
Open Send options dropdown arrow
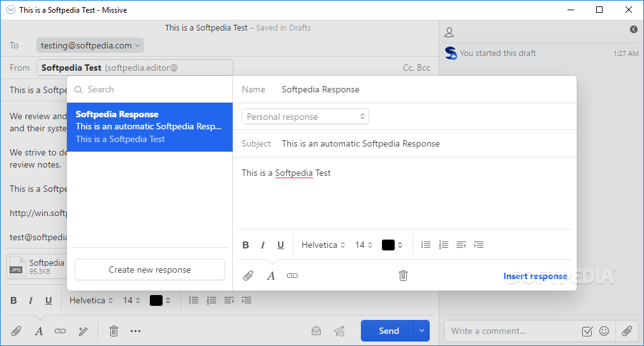421,331
